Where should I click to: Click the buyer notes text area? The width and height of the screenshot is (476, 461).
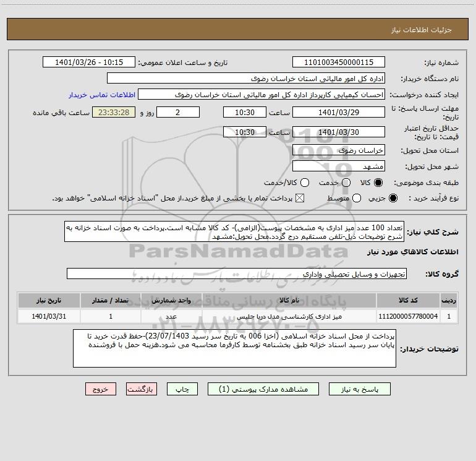tap(234, 348)
